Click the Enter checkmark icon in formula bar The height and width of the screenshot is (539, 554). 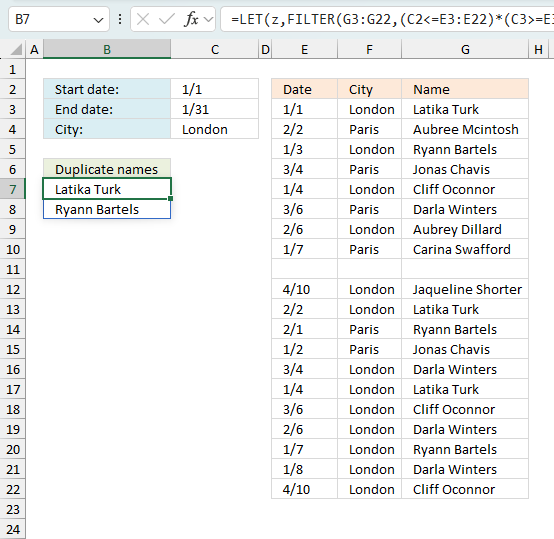[x=166, y=19]
